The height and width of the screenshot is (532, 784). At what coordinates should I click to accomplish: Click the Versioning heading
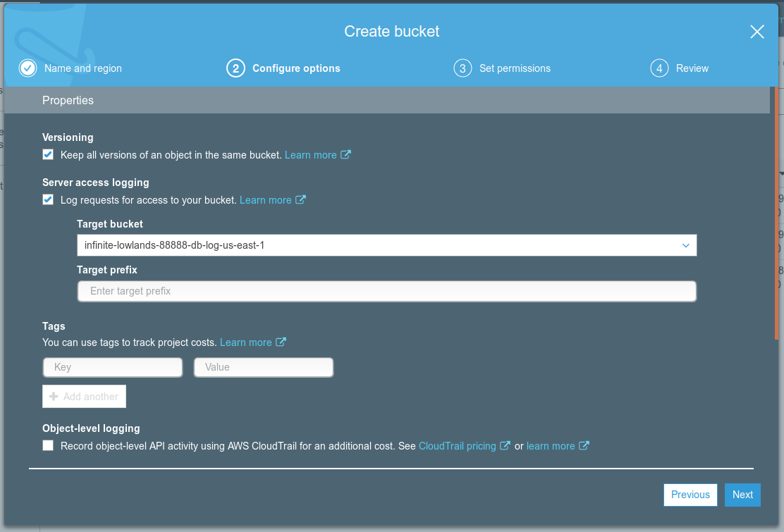click(x=68, y=137)
